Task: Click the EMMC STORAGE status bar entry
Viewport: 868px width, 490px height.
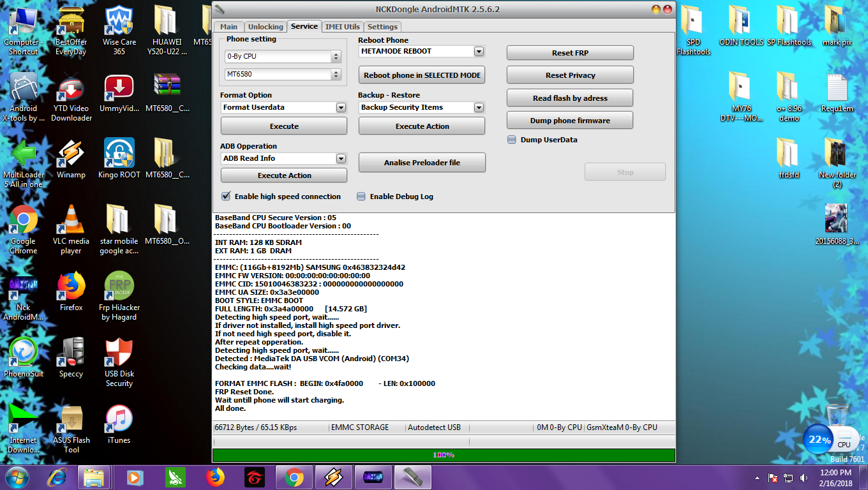Action: [360, 427]
